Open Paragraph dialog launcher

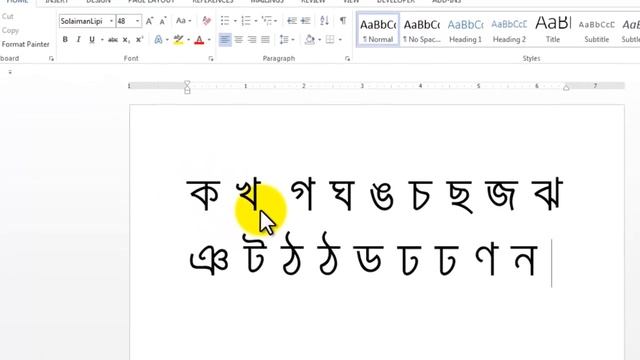[x=347, y=59]
